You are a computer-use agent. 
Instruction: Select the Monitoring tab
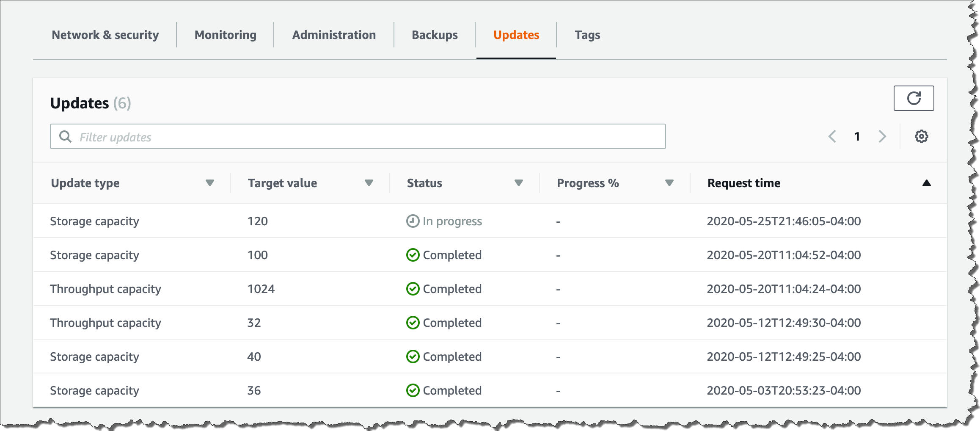coord(226,35)
